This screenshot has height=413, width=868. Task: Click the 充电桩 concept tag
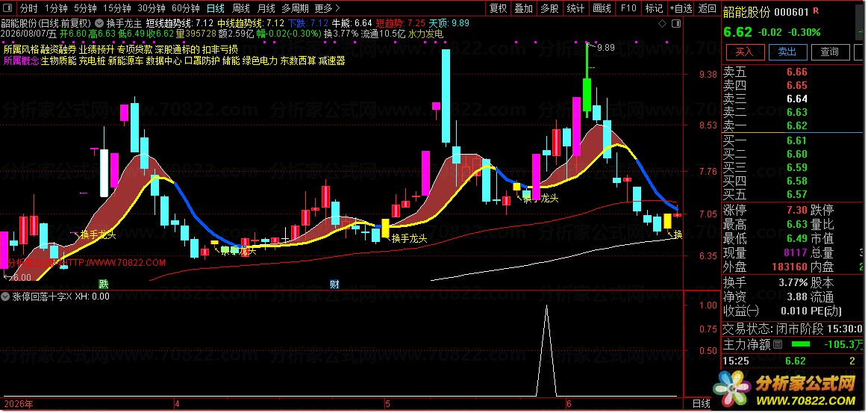pos(92,61)
